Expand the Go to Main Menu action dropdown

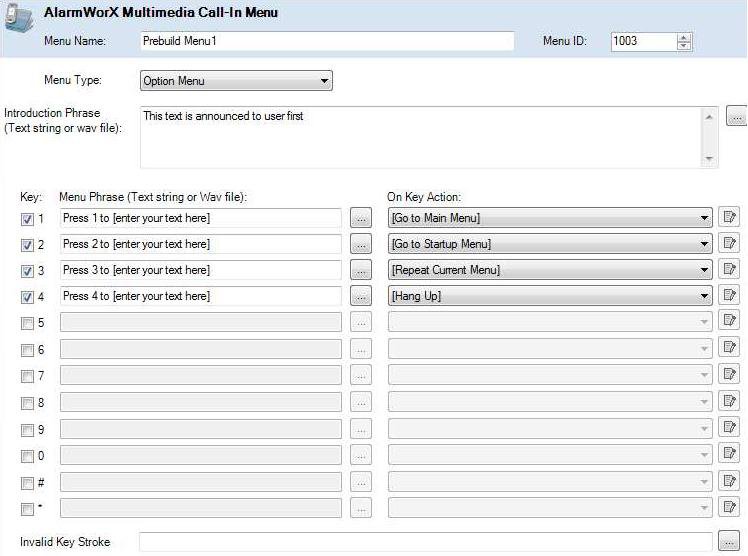(705, 217)
